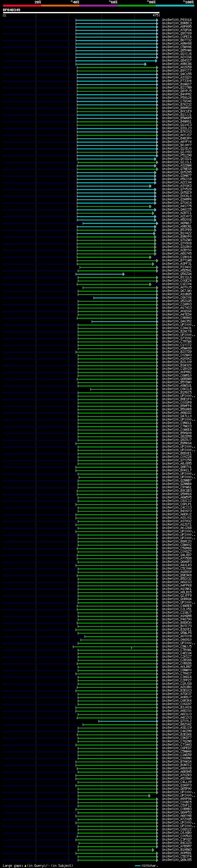
Task: Click UniRef100_Q31L23 label
Action: (176, 128)
